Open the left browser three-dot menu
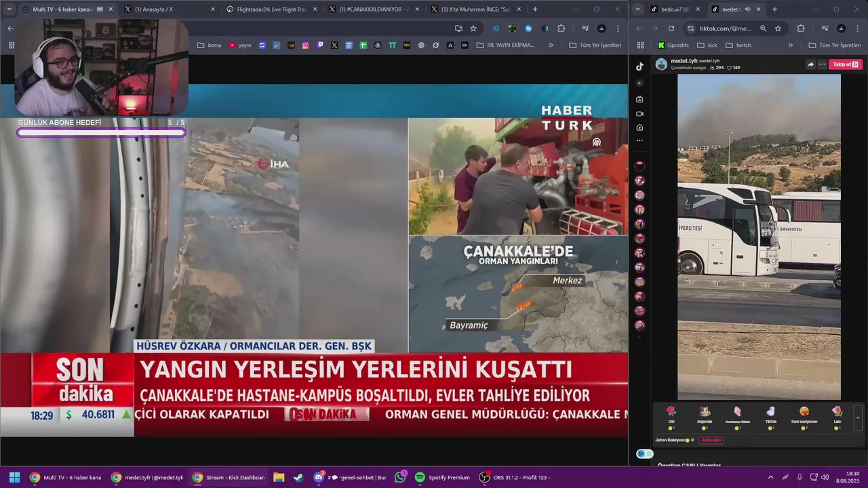The width and height of the screenshot is (868, 488). point(618,28)
